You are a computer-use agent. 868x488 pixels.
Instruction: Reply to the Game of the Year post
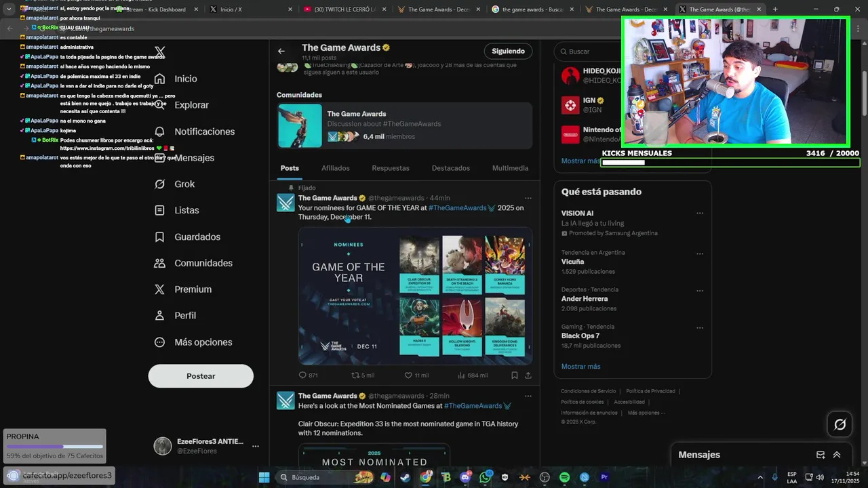pyautogui.click(x=308, y=375)
